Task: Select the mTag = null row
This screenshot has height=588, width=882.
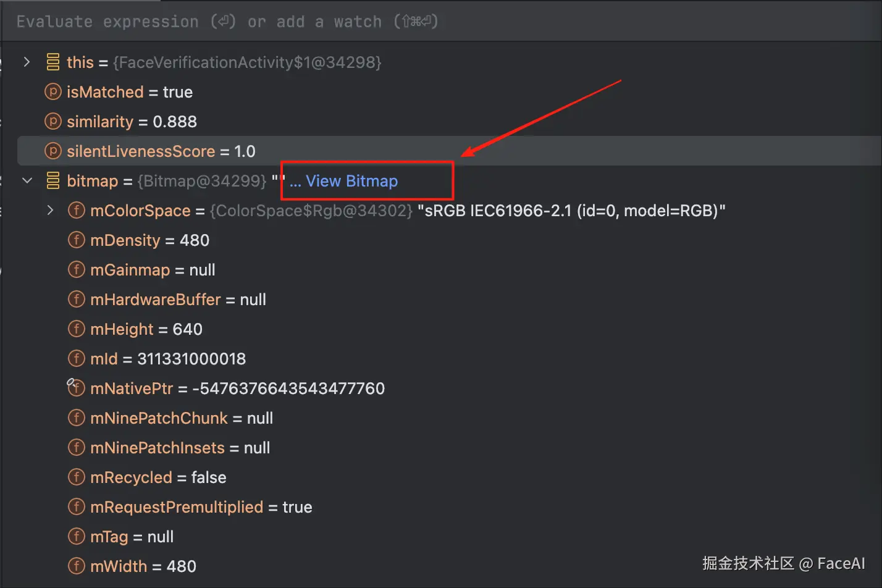Action: click(132, 537)
